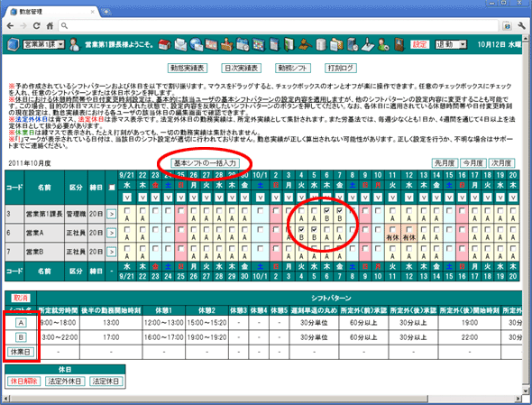Click the gavel hammer icon
Screen dimensions: 532x405
click(x=305, y=44)
